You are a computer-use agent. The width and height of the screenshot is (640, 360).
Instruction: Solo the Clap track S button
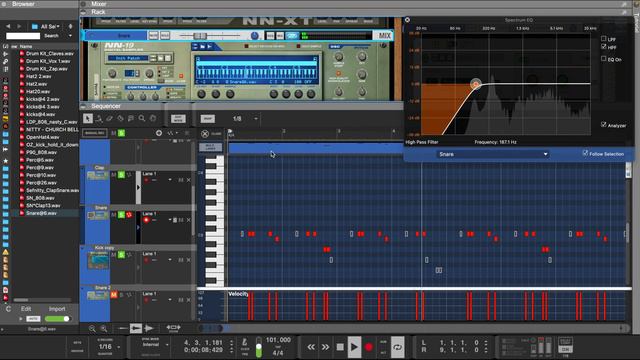coord(121,175)
